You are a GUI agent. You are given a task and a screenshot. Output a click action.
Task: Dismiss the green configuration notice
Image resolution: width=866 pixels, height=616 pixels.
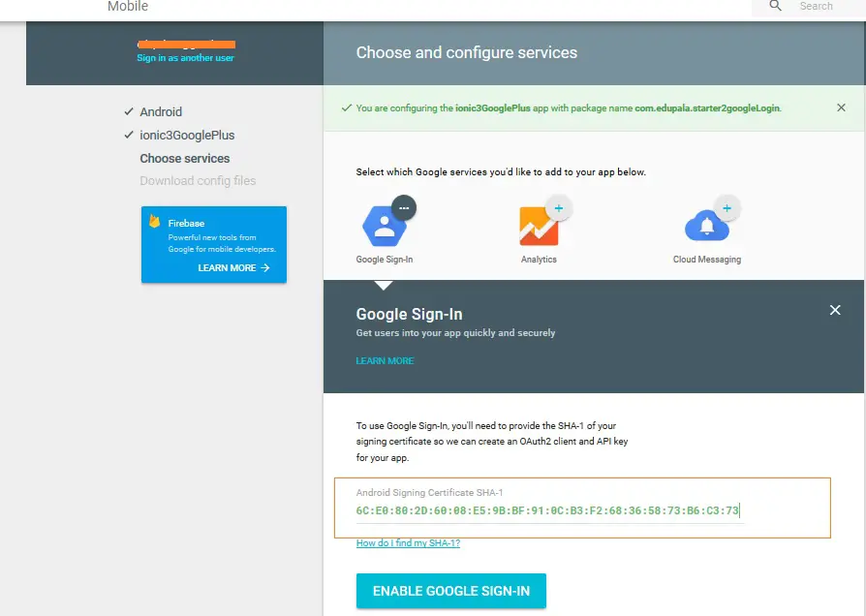pyautogui.click(x=841, y=108)
